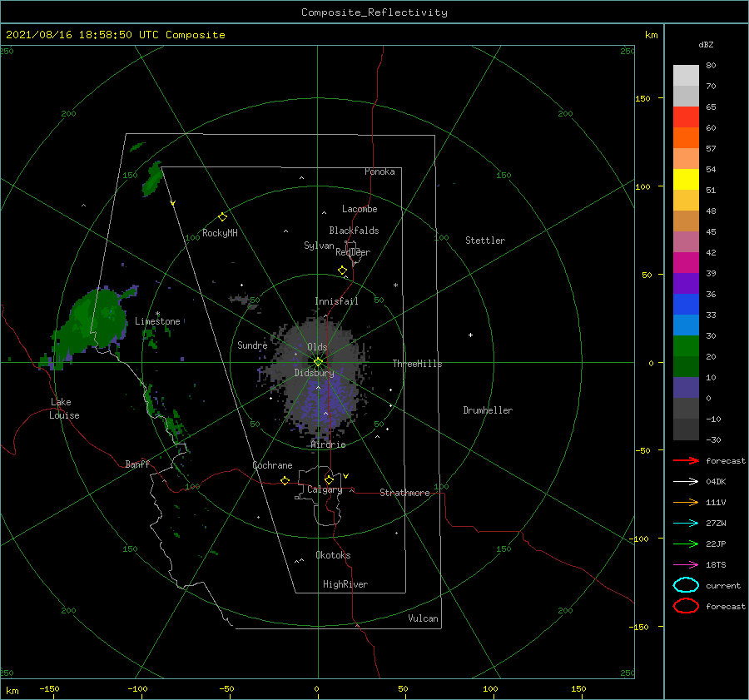Click the Vulcan town label
The image size is (749, 700).
[x=423, y=618]
